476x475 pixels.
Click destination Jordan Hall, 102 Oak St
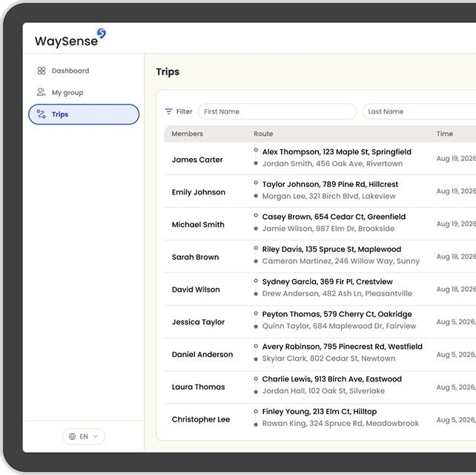[323, 391]
